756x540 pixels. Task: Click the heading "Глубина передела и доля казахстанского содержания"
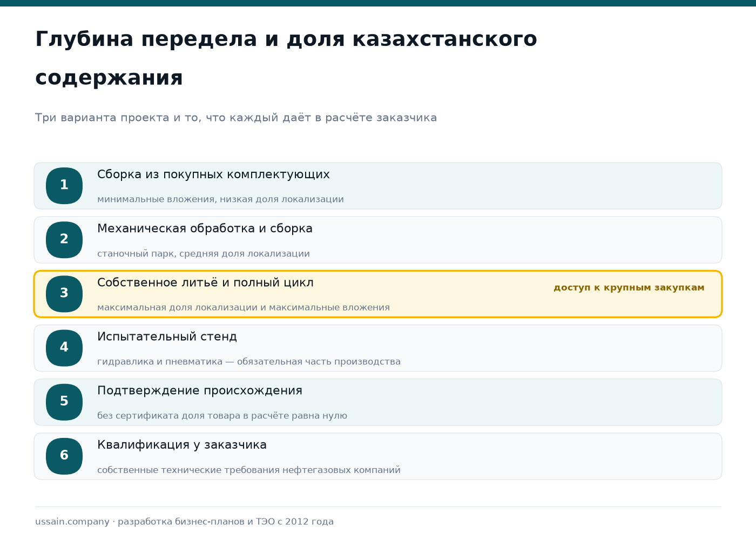286,58
